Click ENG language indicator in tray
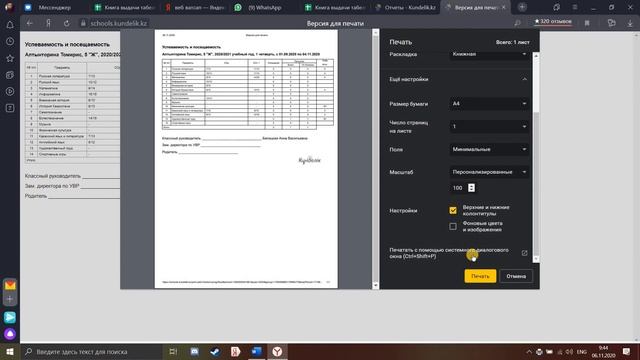 click(582, 351)
